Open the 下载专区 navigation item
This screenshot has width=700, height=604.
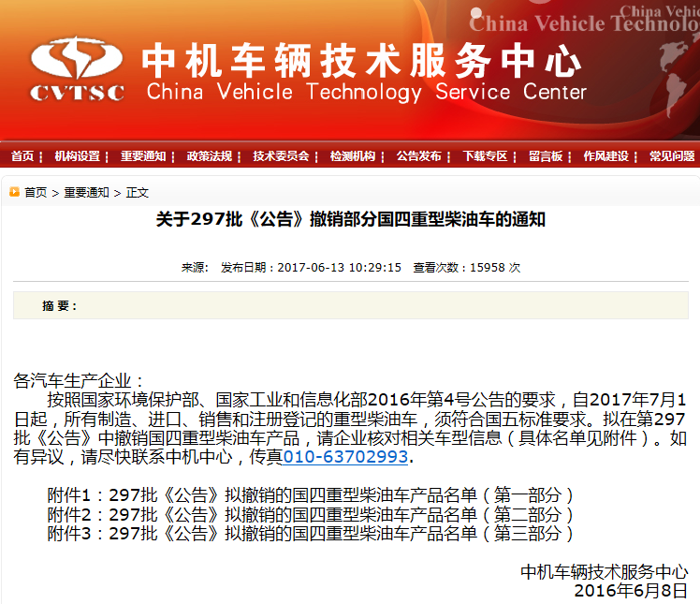(x=486, y=155)
